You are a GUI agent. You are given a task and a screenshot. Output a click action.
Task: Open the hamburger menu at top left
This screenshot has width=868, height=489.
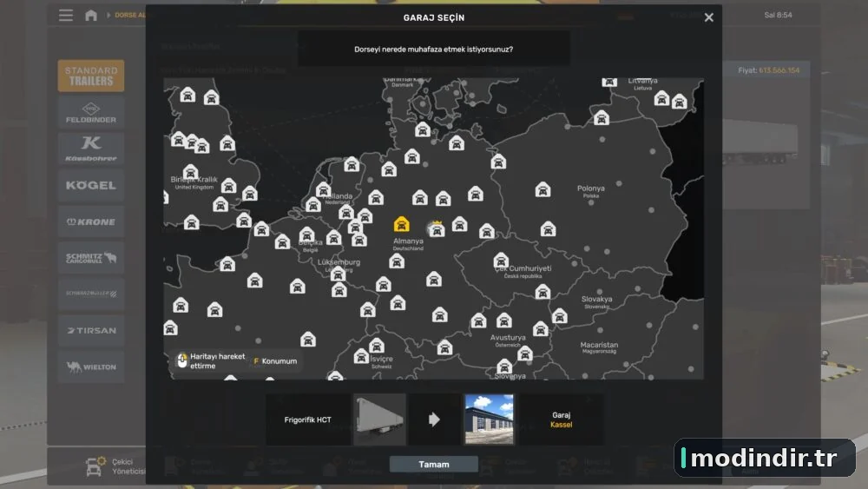tap(66, 15)
